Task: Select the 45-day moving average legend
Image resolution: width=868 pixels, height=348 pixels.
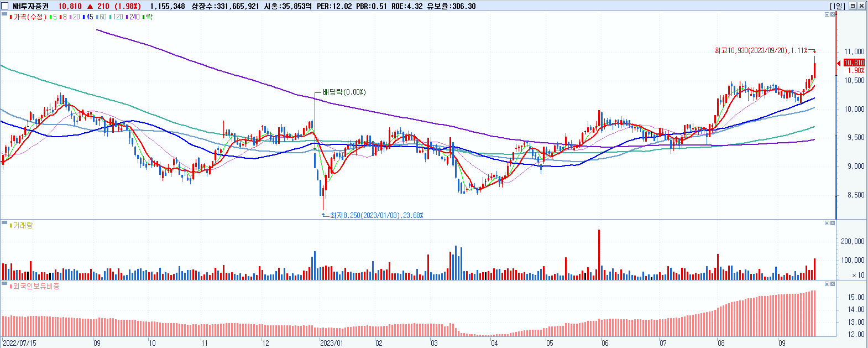Action: (x=88, y=17)
